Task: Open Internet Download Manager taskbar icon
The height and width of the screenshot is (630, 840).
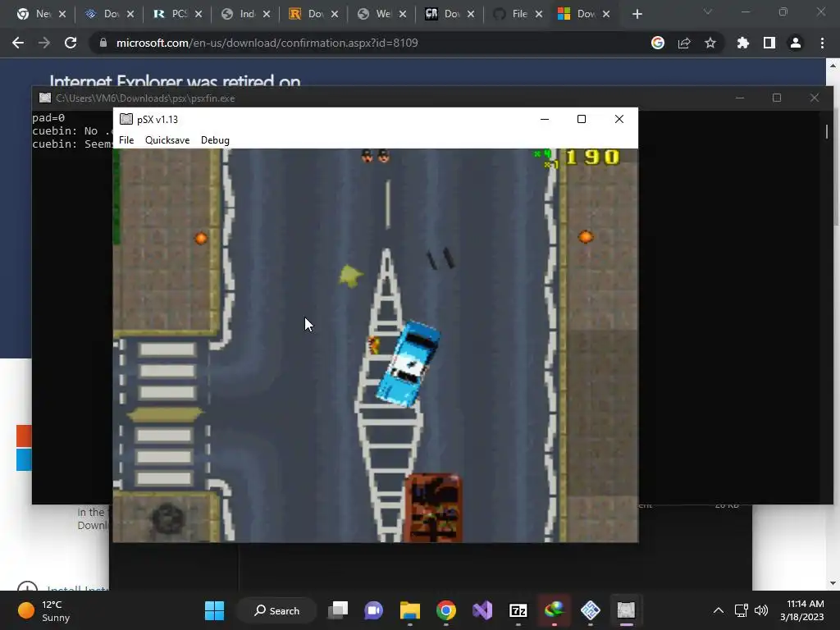Action: [x=554, y=610]
